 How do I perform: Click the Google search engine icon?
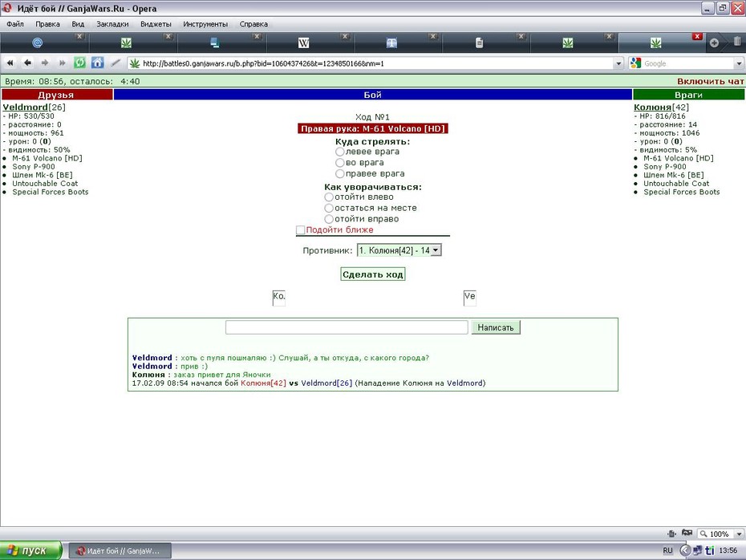point(635,63)
